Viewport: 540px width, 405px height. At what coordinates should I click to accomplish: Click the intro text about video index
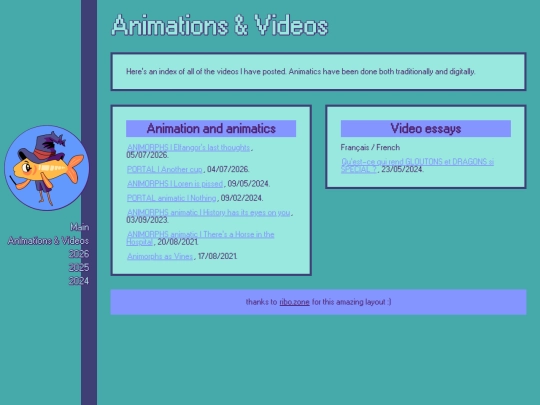(x=301, y=72)
